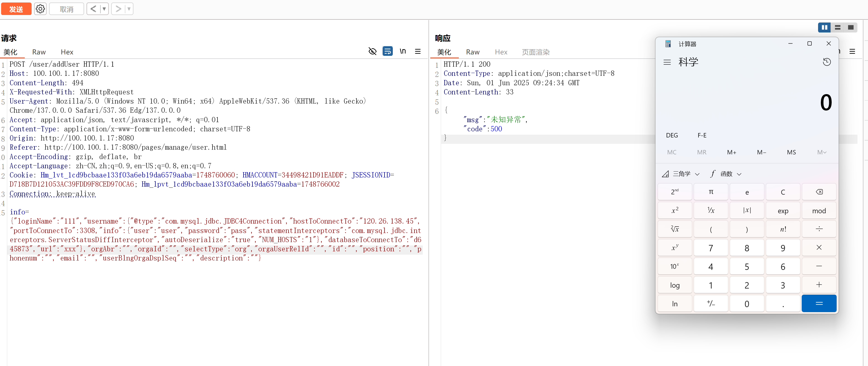The height and width of the screenshot is (366, 868).
Task: Click the orange 发送 send button
Action: pyautogui.click(x=16, y=9)
